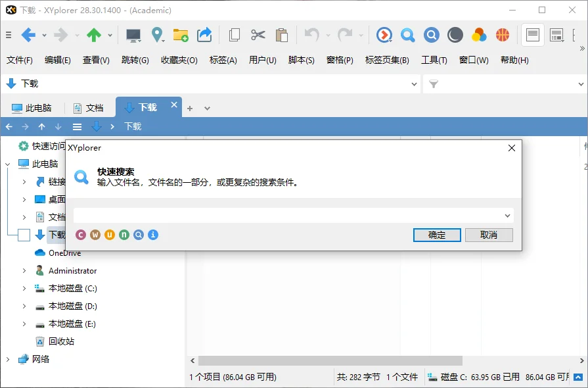Click the blue Open/Share arrow icon
This screenshot has height=388, width=588.
point(204,35)
